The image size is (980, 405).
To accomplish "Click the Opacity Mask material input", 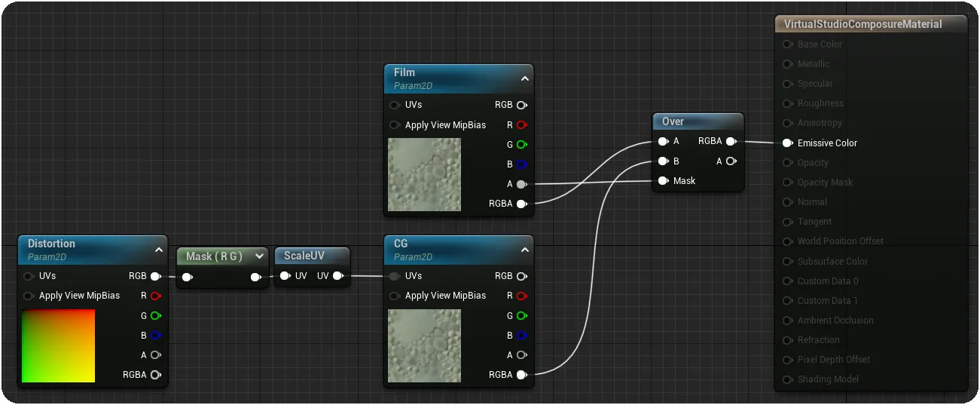I will click(x=825, y=183).
